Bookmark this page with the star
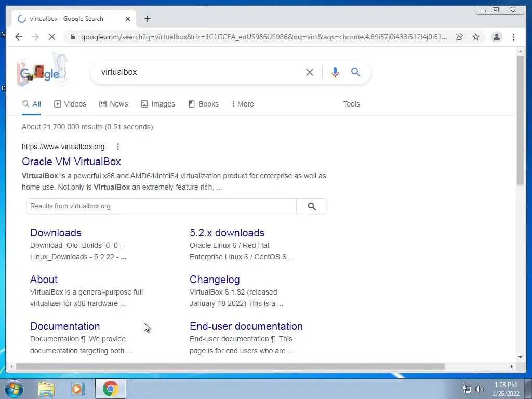 [476, 37]
